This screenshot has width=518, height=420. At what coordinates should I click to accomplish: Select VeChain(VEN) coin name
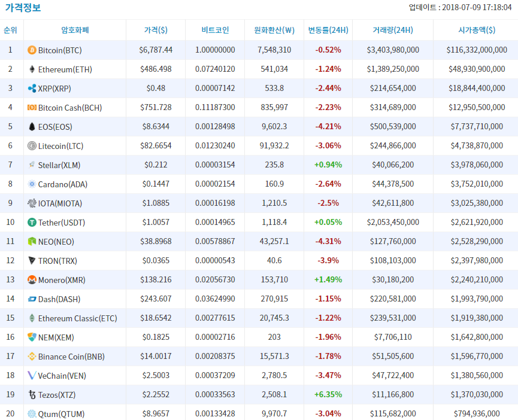pos(62,376)
